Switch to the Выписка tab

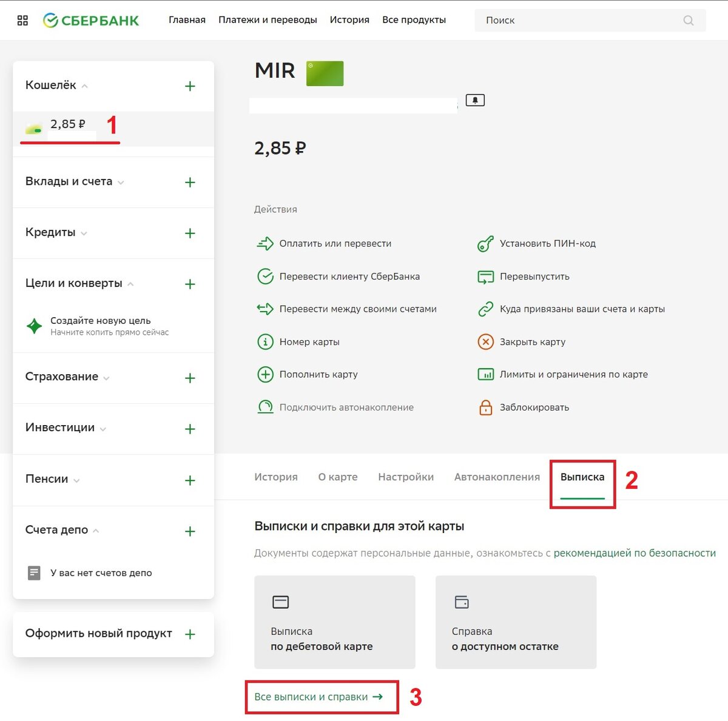point(582,477)
